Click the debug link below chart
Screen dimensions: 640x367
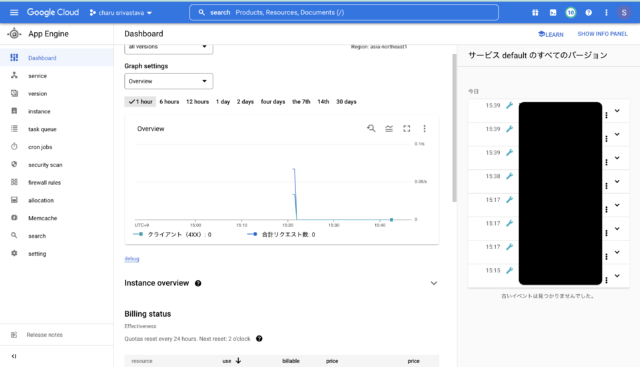pyautogui.click(x=132, y=259)
